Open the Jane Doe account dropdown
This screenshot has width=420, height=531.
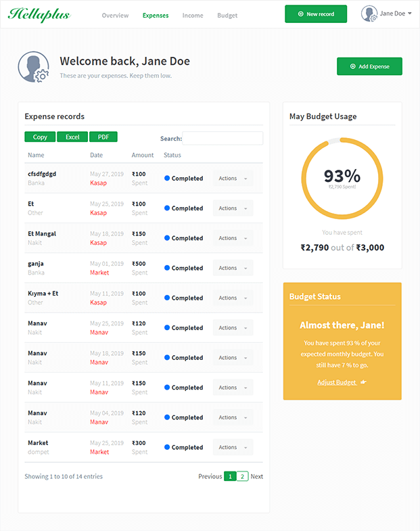tap(396, 14)
